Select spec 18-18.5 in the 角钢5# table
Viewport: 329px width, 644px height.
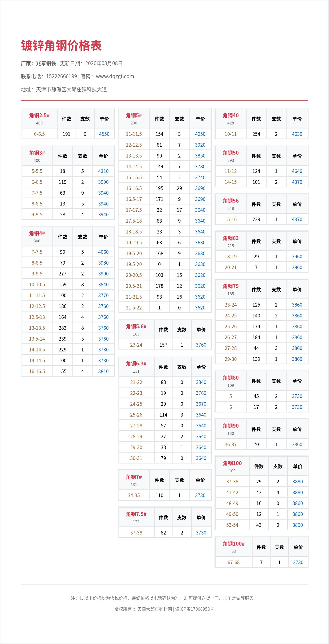134,232
